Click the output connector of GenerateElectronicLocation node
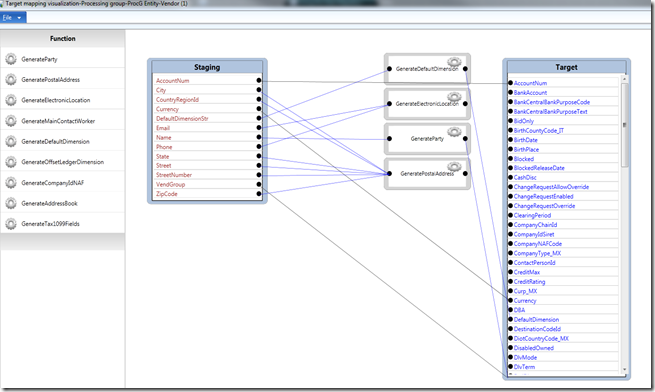Image resolution: width=655 pixels, height=392 pixels. [x=465, y=104]
